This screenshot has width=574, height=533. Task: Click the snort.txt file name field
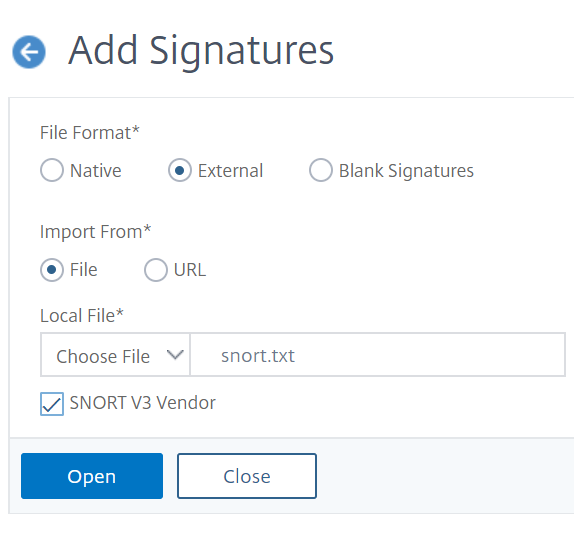(378, 355)
